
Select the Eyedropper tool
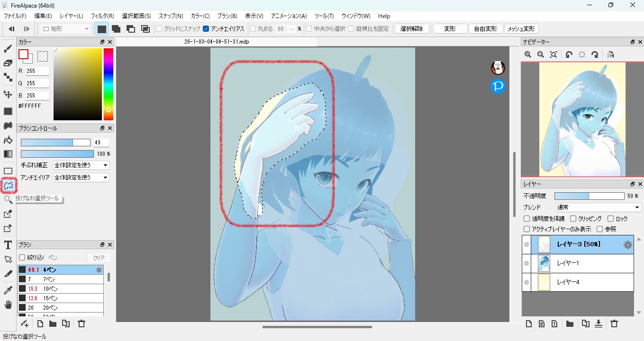coord(8,290)
